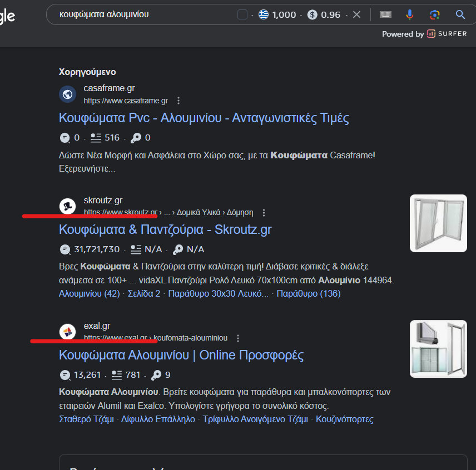Click the search magnifier icon in search bar
Image resolution: width=476 pixels, height=470 pixels.
click(460, 14)
